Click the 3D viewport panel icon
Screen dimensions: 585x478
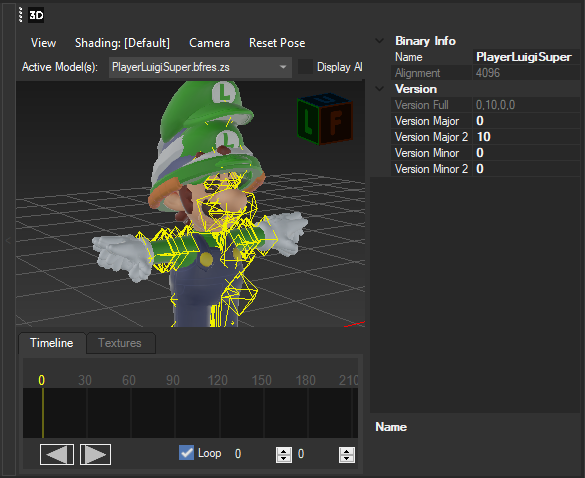[36, 15]
